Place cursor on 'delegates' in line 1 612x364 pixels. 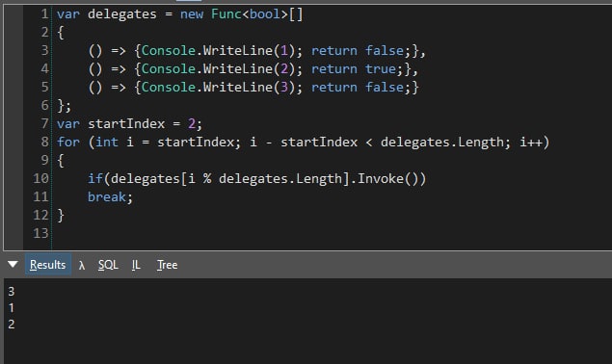(x=121, y=14)
